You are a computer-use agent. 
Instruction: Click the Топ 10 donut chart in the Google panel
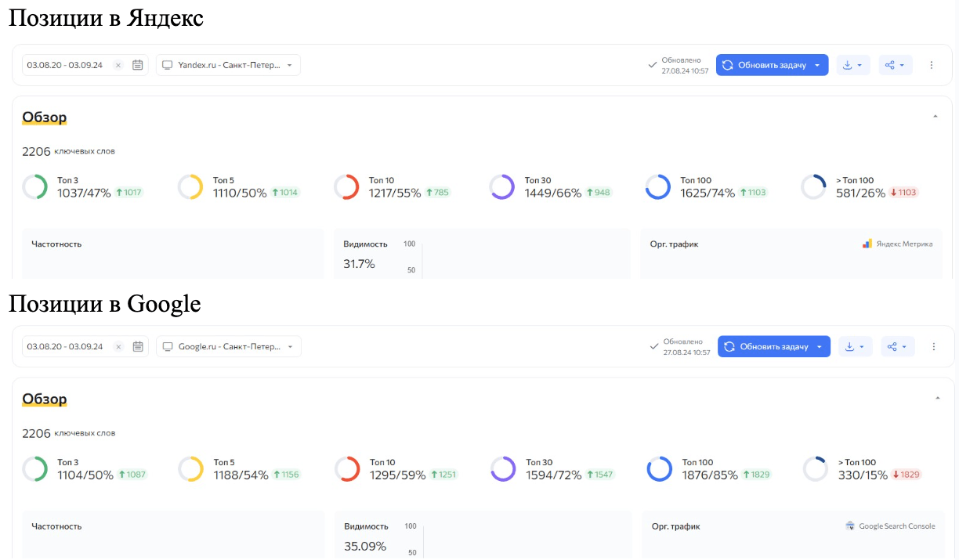pos(347,469)
